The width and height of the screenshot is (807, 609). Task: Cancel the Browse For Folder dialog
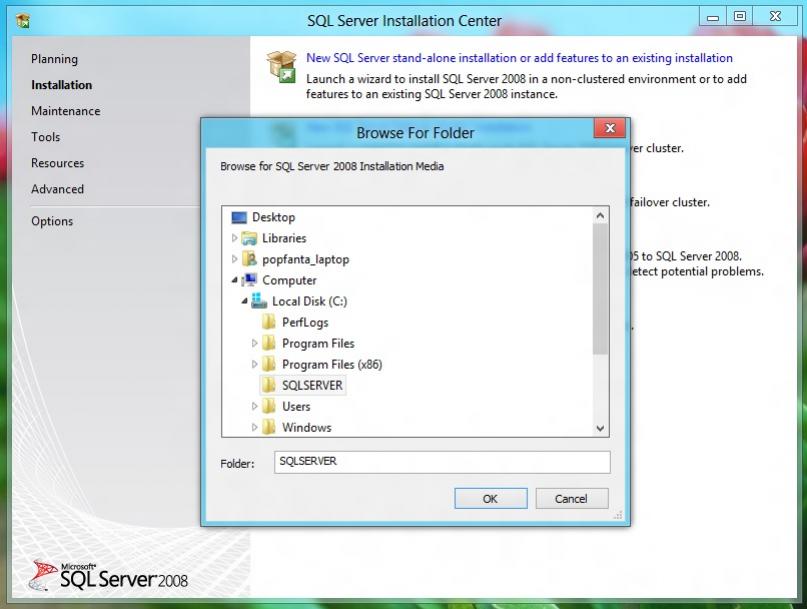point(572,498)
